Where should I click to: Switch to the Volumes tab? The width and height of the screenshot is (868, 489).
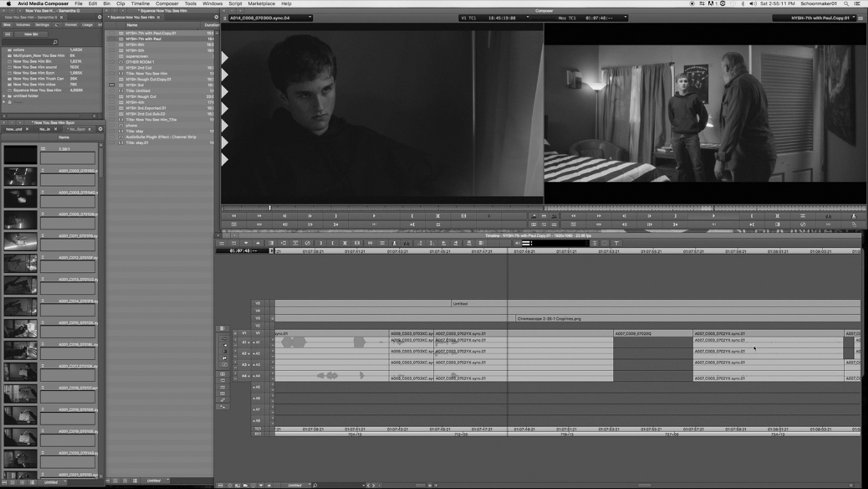[23, 25]
